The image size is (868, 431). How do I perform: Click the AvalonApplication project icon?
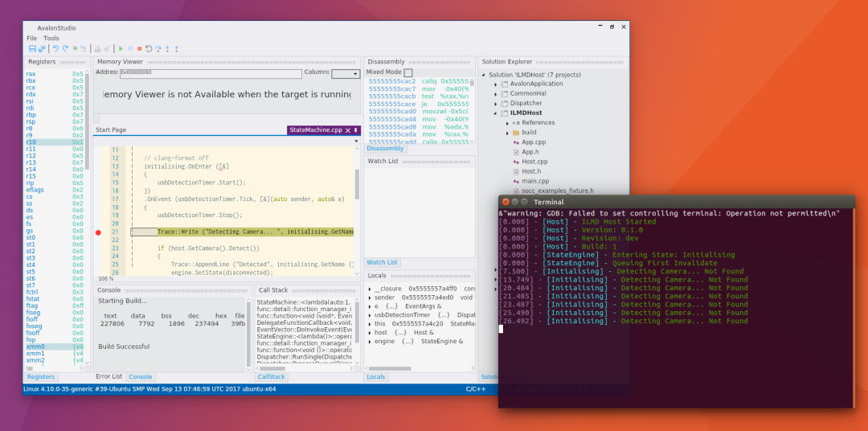(504, 84)
